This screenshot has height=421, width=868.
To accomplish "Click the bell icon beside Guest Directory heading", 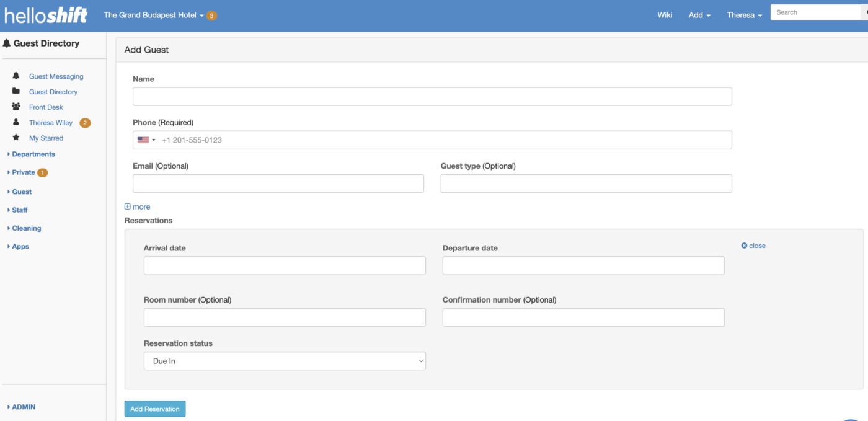I will coord(7,43).
